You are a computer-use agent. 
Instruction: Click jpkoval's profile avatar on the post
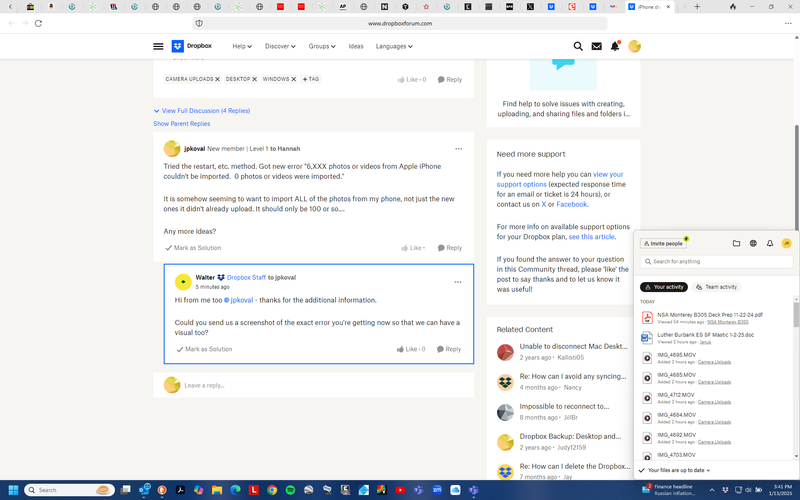click(x=172, y=148)
